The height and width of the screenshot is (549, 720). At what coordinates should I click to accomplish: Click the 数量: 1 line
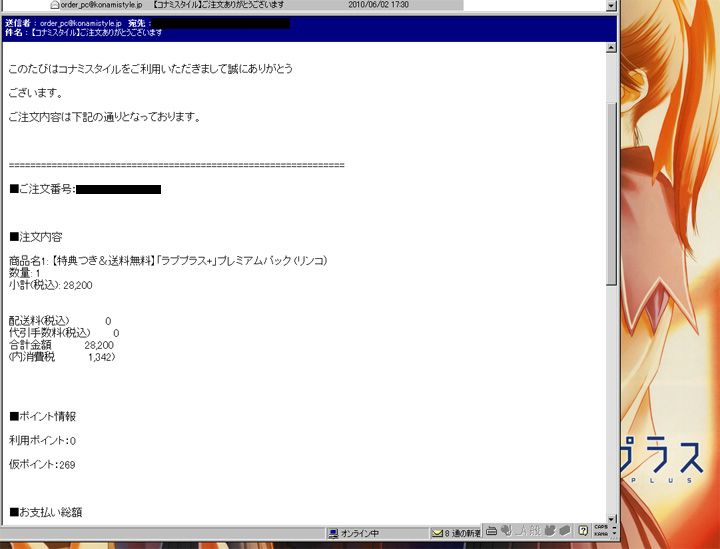pyautogui.click(x=24, y=273)
